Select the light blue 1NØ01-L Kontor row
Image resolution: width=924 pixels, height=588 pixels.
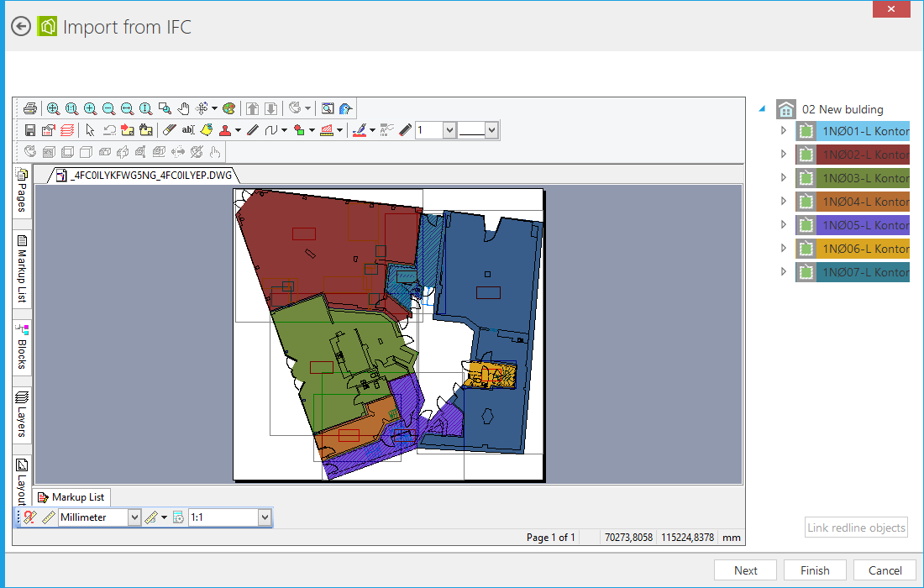(852, 131)
